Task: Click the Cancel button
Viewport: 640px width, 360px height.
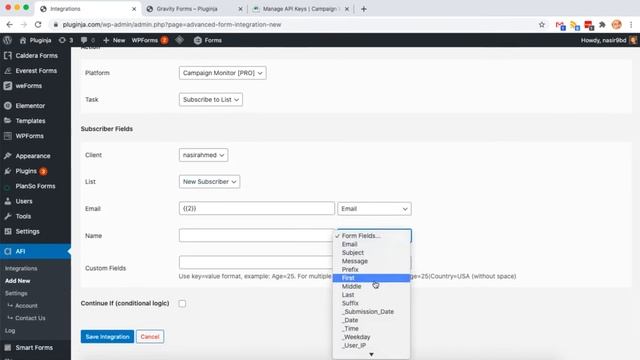Action: tap(150, 337)
